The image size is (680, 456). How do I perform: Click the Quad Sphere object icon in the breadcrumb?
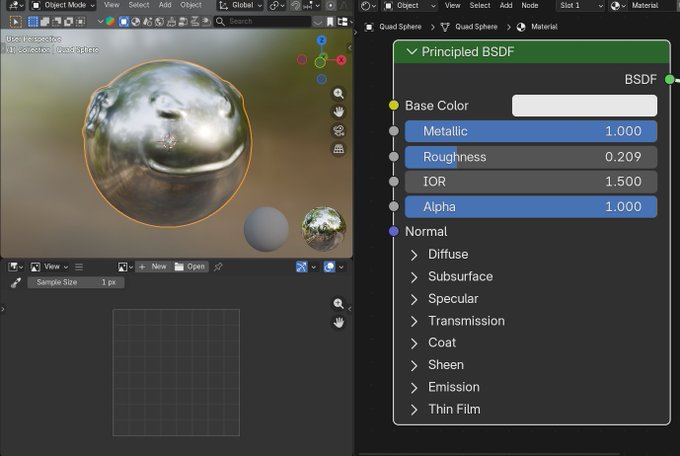click(369, 27)
